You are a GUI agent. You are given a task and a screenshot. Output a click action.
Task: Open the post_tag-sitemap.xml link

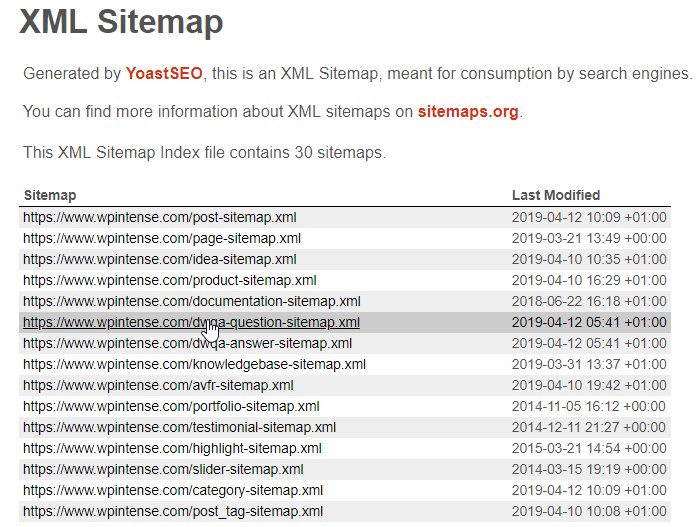[x=173, y=511]
